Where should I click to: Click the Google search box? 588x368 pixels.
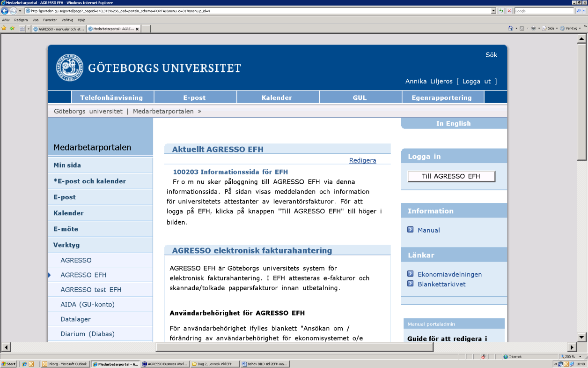point(544,10)
